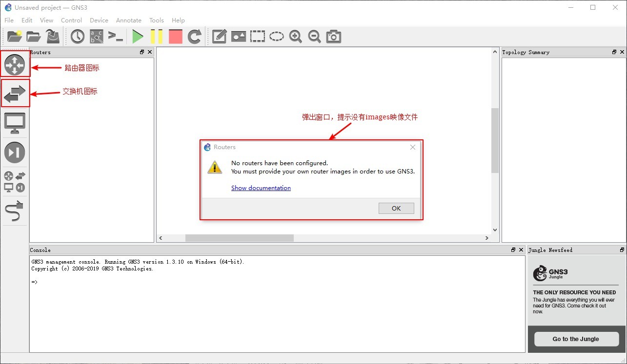Screen dimensions: 627x364
Task: Click canvas scroll left arrow
Action: 161,238
